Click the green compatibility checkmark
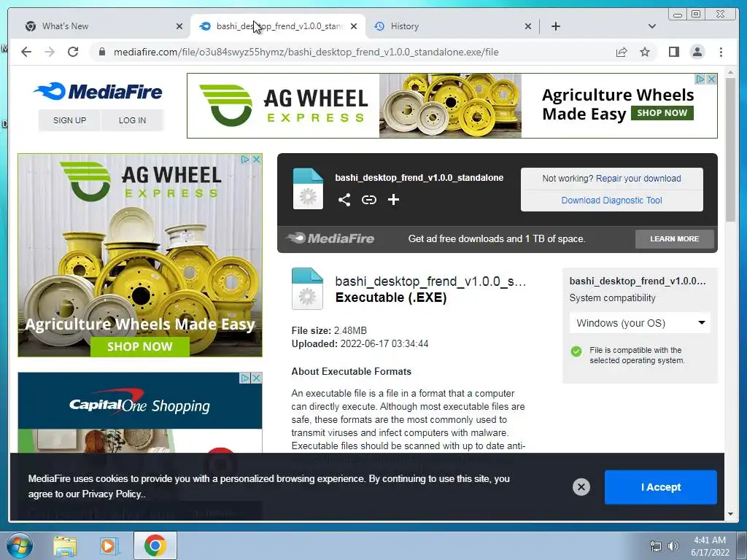This screenshot has width=747, height=560. [576, 351]
